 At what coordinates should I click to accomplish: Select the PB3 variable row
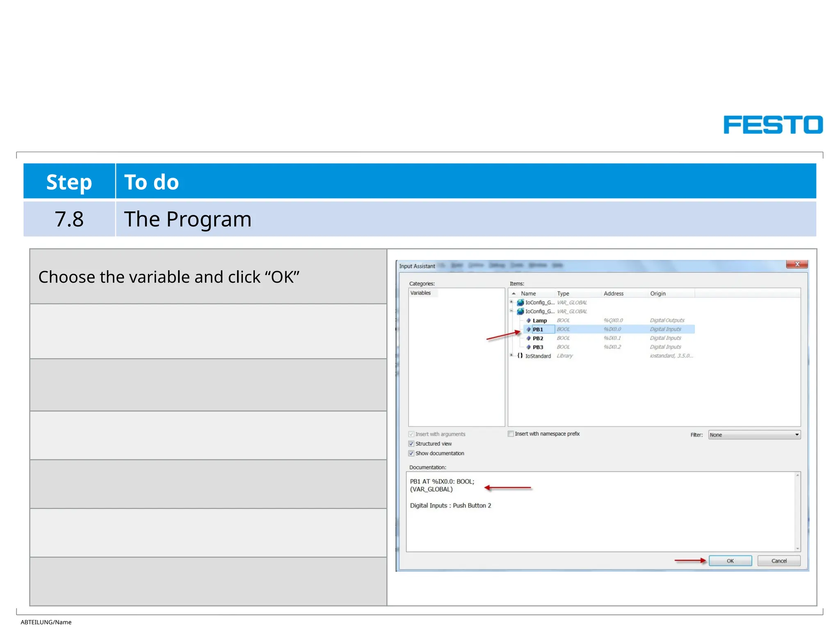(x=609, y=347)
